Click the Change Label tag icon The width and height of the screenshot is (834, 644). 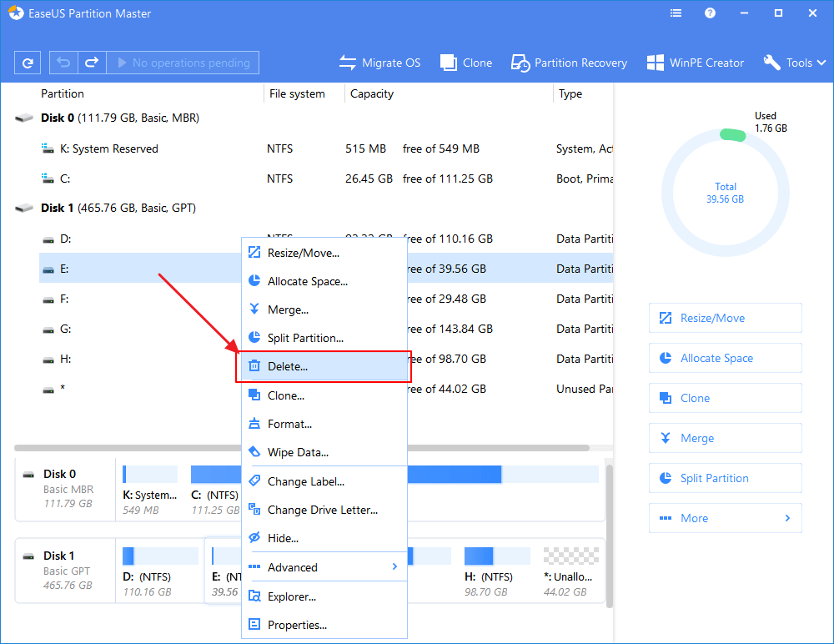(254, 480)
